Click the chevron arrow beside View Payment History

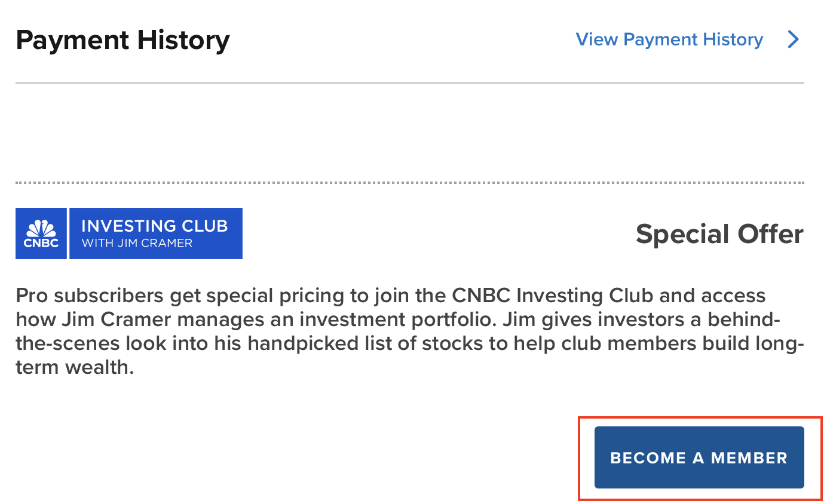click(793, 39)
